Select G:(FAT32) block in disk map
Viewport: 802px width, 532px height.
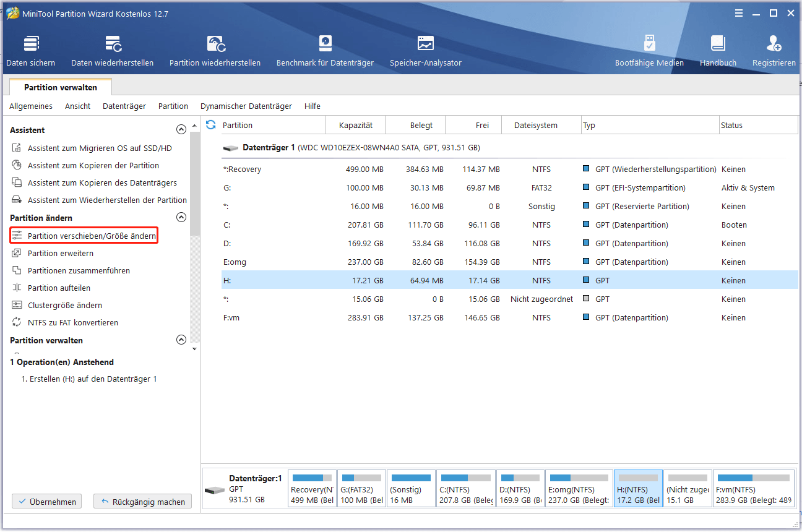click(361, 488)
